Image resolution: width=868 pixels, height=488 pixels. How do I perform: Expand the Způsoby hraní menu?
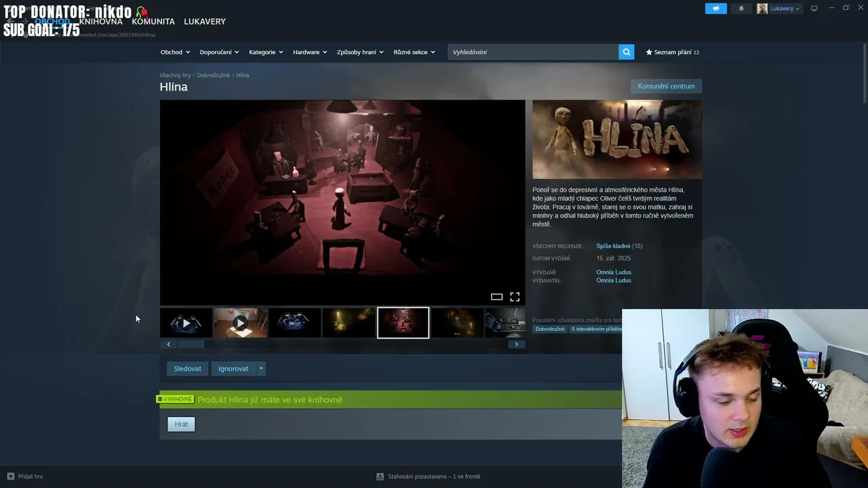pyautogui.click(x=360, y=52)
